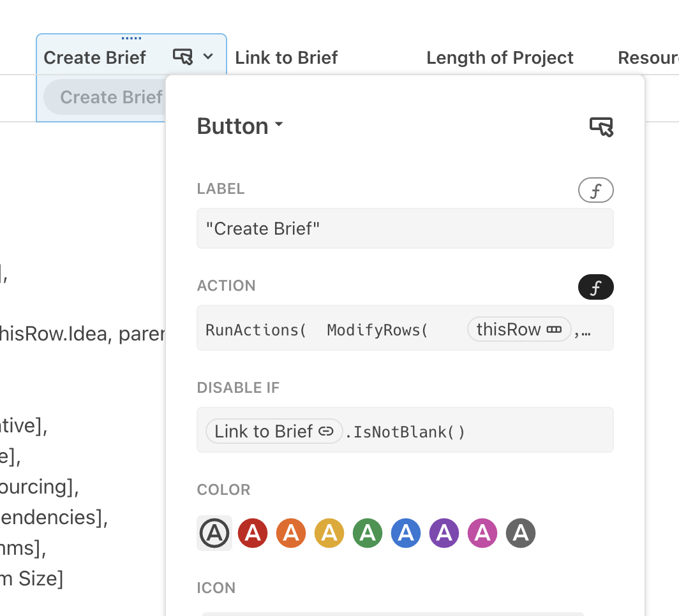Screen dimensions: 679x616
Task: Click the Link to Brief chip
Action: pyautogui.click(x=274, y=432)
